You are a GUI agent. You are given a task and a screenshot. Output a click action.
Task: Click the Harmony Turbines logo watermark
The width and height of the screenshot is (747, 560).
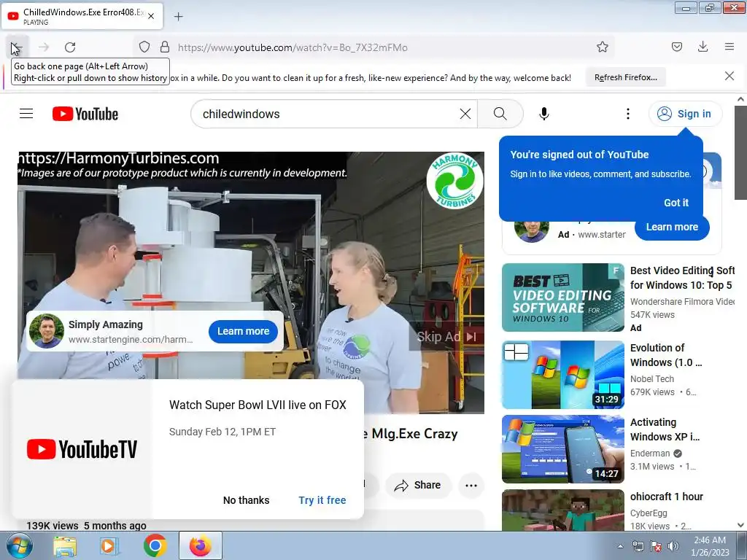coord(454,181)
